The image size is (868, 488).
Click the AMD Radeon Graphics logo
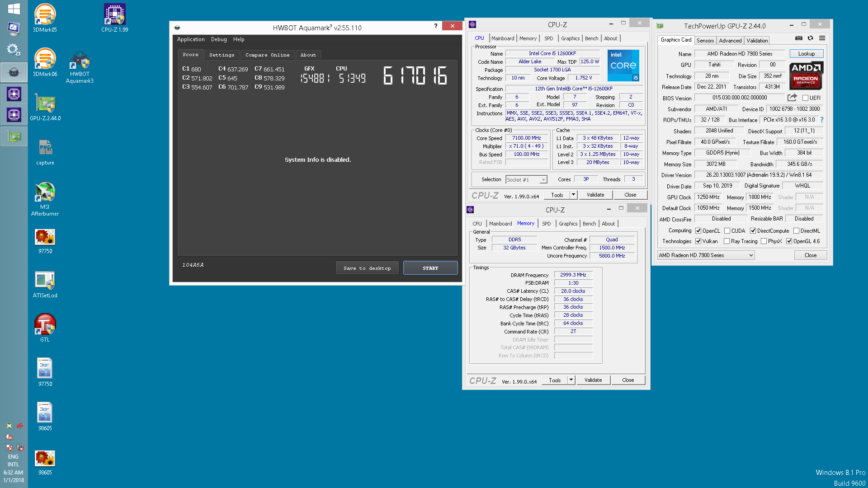[807, 75]
